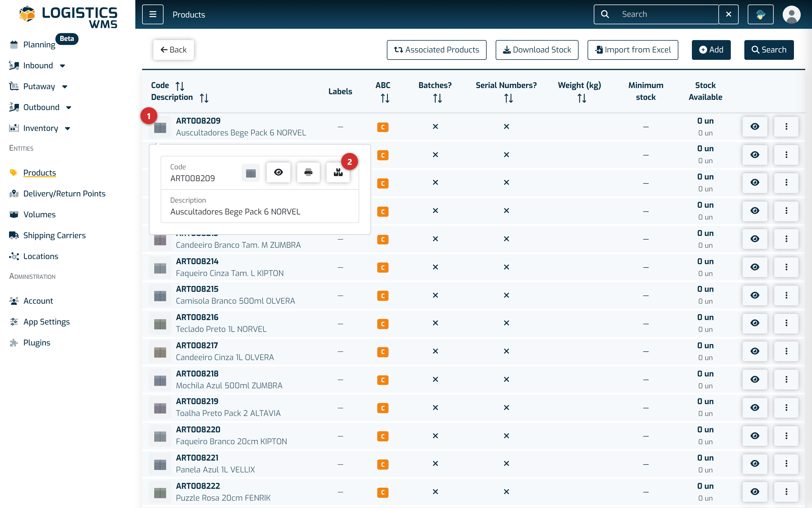Screen dimensions: 812x508
Task: Sort table by Code column
Action: coord(180,86)
